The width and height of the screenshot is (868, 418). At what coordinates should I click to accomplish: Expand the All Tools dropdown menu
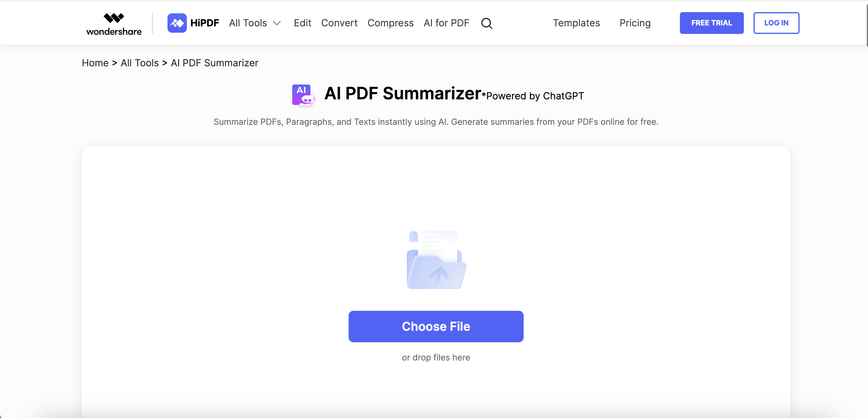(256, 23)
